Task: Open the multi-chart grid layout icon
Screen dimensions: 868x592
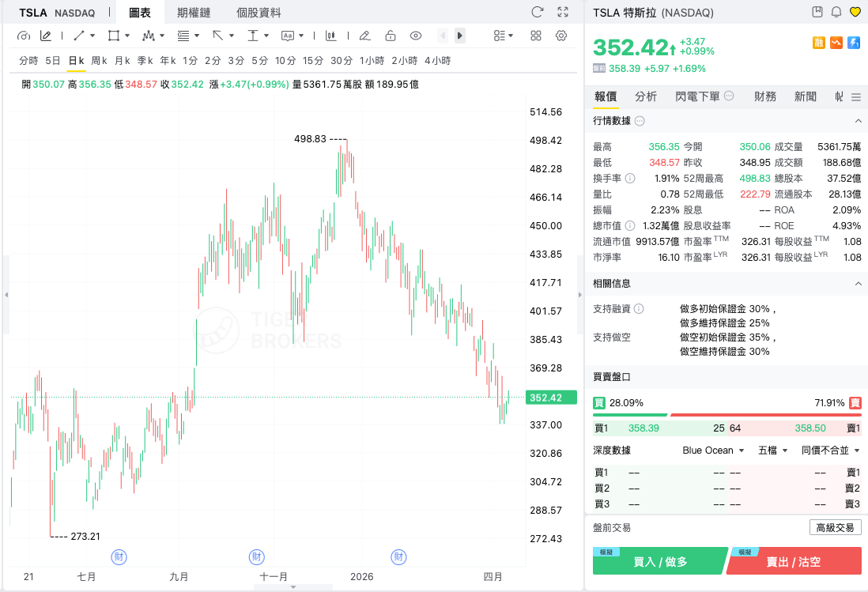Action: 536,36
